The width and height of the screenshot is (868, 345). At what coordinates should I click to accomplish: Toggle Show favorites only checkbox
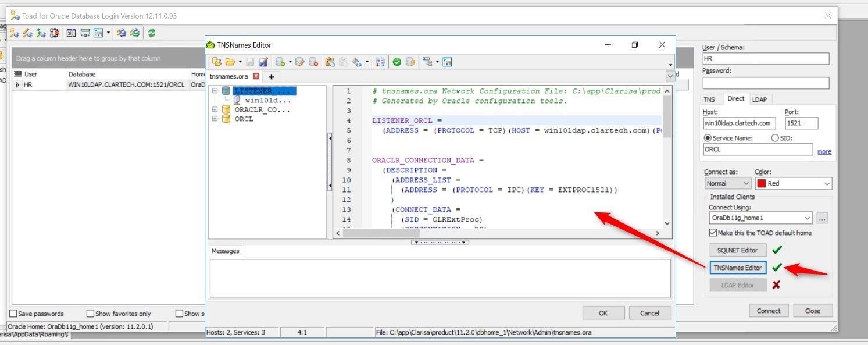90,314
